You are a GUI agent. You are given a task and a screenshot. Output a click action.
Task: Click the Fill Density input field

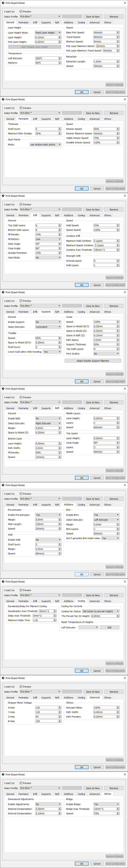47,235
